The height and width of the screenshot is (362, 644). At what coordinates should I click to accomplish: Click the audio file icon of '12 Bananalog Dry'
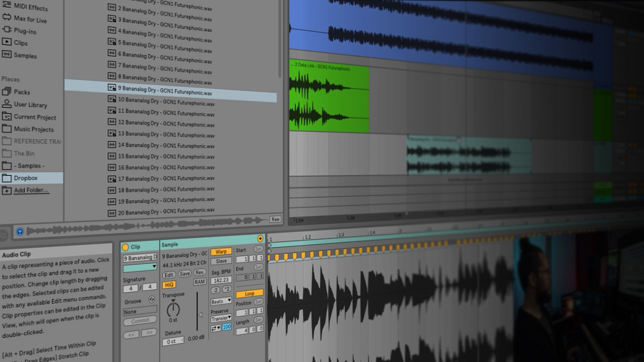tap(112, 122)
